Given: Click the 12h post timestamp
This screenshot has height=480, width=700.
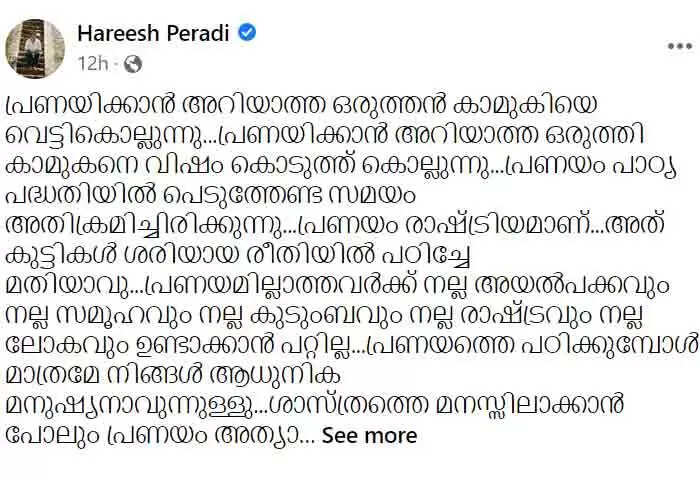Looking at the screenshot, I should coord(93,64).
